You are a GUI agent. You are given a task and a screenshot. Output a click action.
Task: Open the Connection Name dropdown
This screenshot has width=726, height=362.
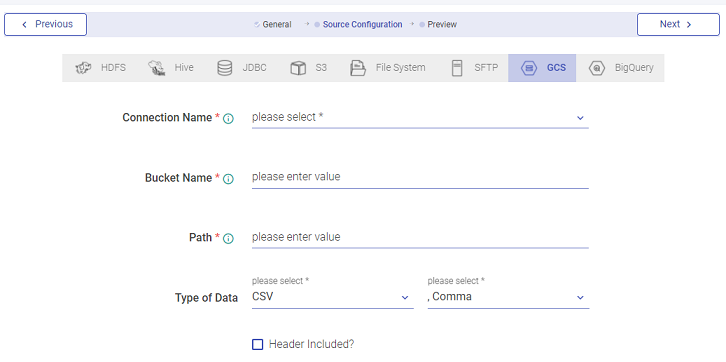(420, 118)
